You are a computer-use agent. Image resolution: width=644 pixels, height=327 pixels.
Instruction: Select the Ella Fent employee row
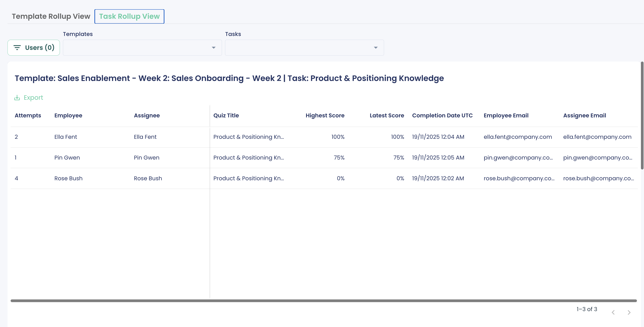tap(66, 137)
